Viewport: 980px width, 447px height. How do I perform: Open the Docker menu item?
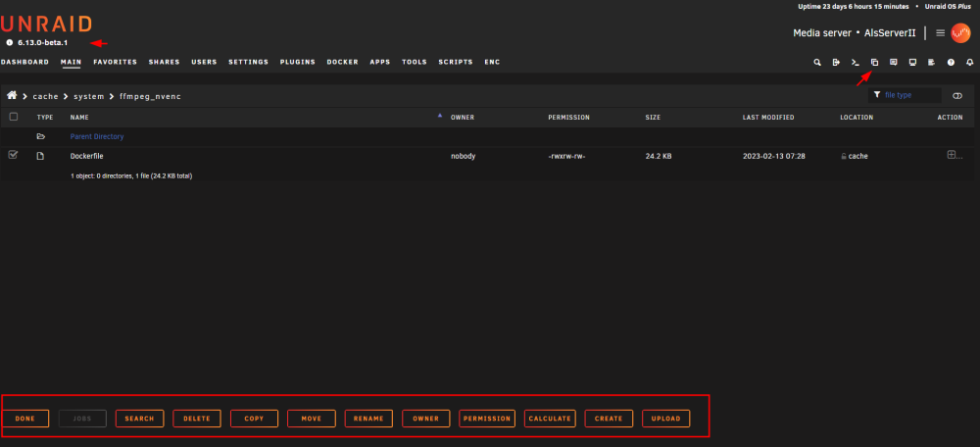click(x=342, y=62)
